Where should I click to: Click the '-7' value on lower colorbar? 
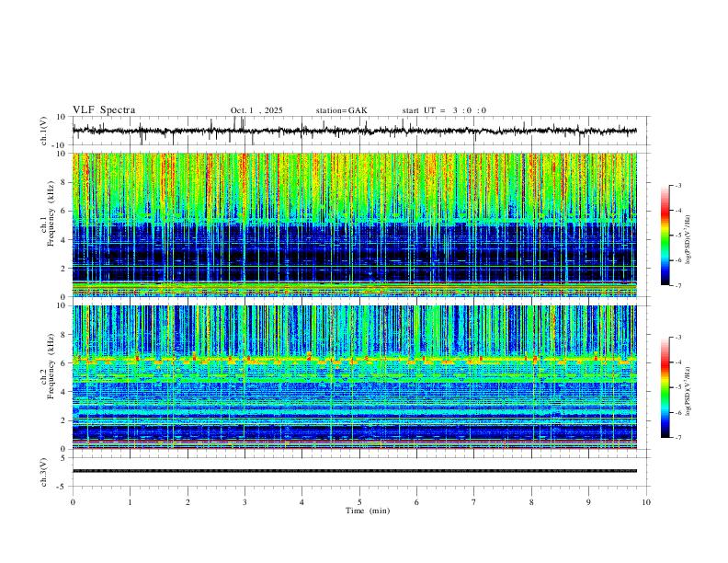coord(677,438)
